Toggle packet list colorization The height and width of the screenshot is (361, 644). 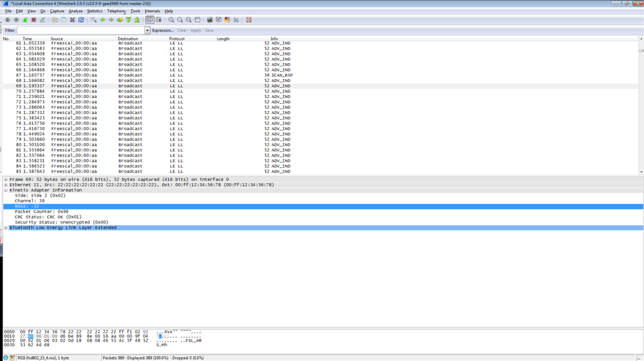click(x=150, y=20)
